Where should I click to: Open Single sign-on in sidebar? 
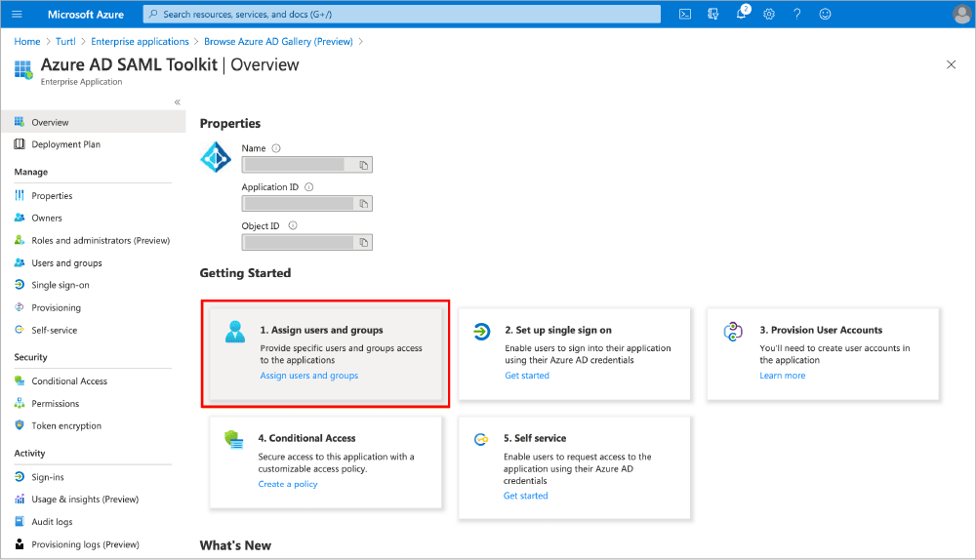60,285
